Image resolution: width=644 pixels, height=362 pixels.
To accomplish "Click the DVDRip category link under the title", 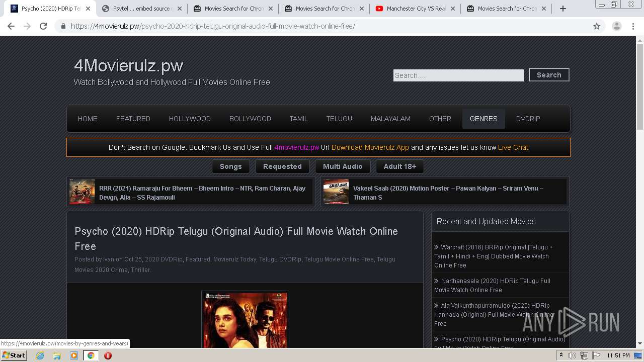I will 172,259.
